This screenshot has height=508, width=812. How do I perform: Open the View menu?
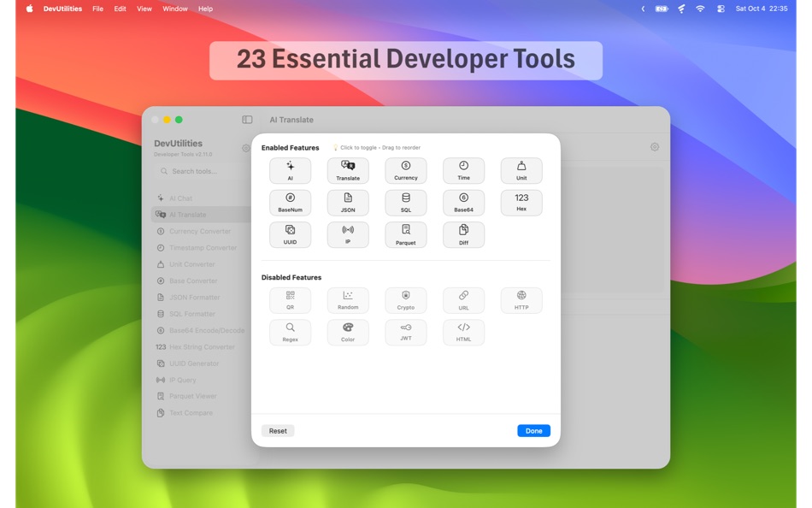point(144,9)
